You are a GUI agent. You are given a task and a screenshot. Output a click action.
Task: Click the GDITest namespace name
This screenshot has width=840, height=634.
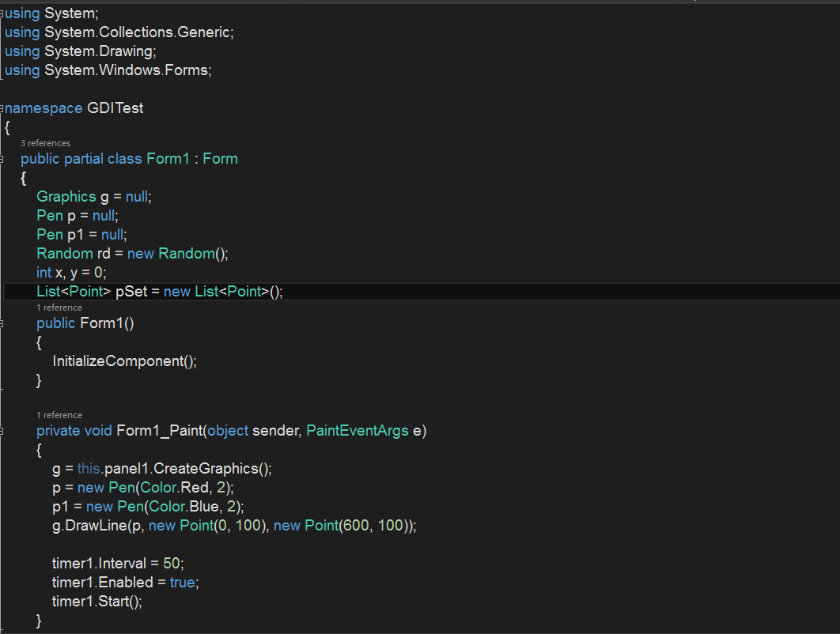coord(115,108)
